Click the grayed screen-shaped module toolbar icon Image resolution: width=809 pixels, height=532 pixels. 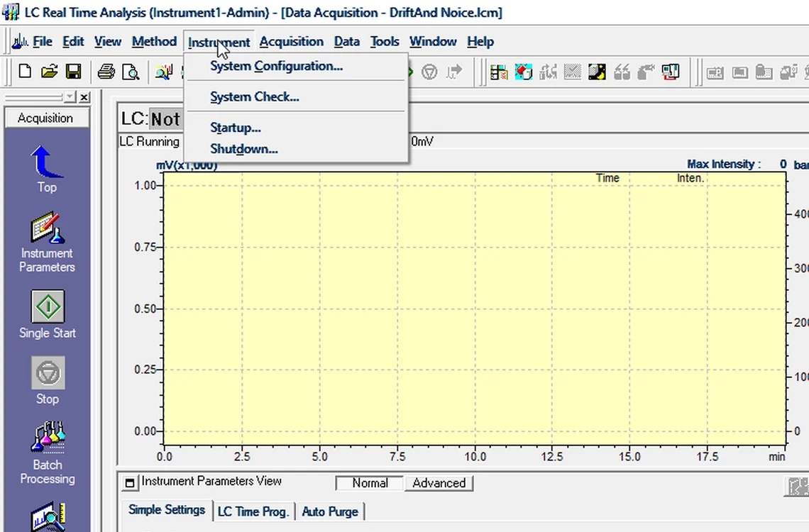pos(740,72)
